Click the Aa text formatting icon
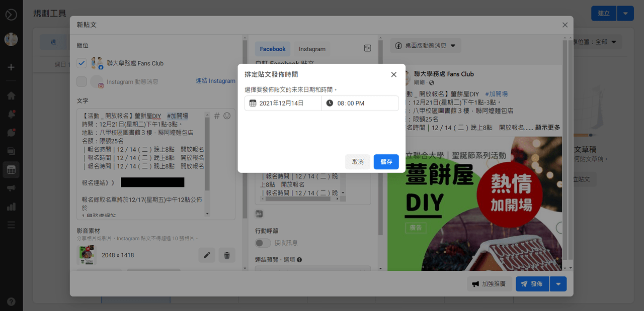 pyautogui.click(x=259, y=214)
